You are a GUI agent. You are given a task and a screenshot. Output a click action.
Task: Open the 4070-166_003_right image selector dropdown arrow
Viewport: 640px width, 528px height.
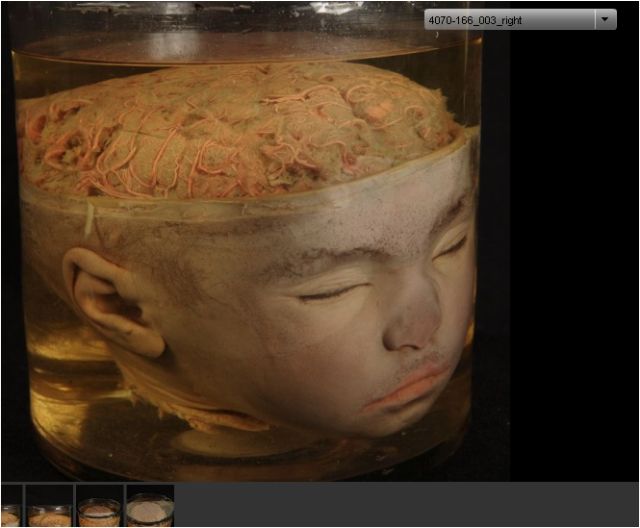605,20
